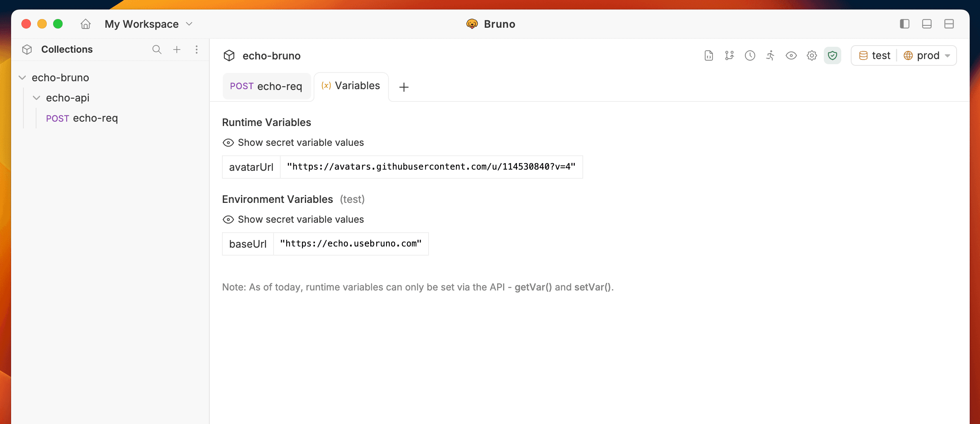Collapse the echo-bruno collection
This screenshot has width=980, height=424.
(22, 77)
